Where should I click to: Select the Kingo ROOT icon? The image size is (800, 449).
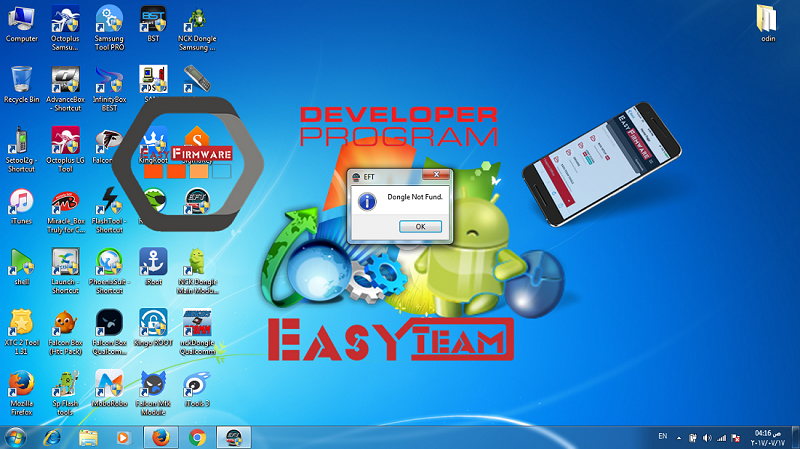153,328
